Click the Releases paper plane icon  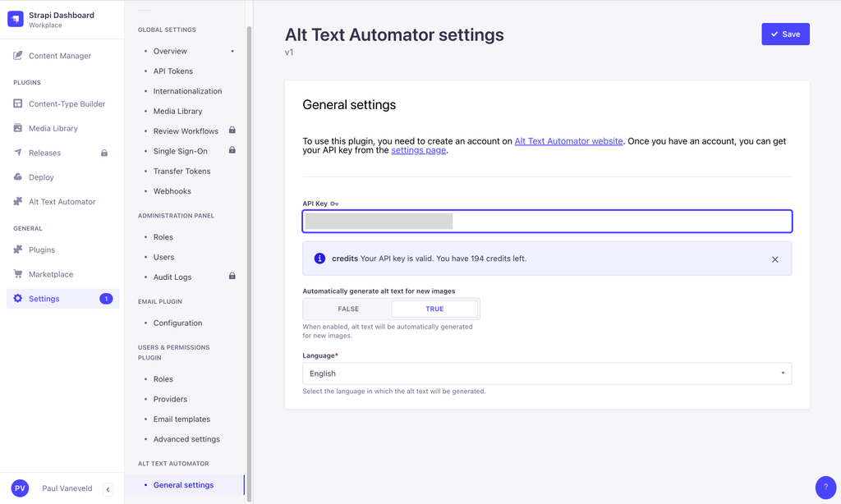point(18,153)
